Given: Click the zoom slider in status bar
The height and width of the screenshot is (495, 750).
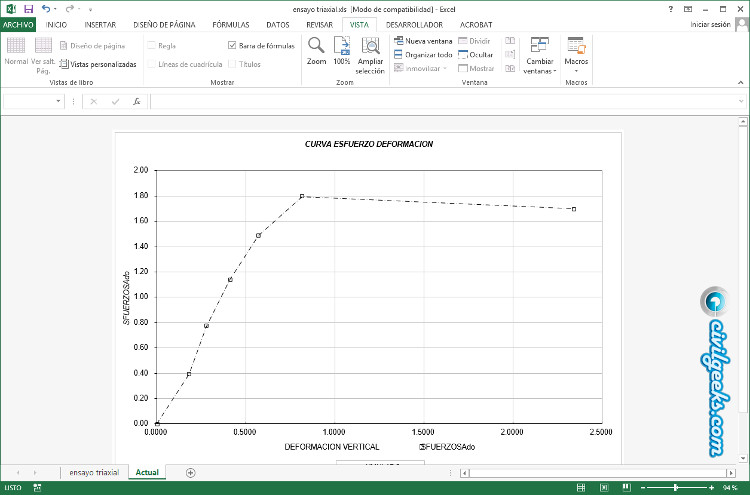Looking at the screenshot, I should pos(677,487).
